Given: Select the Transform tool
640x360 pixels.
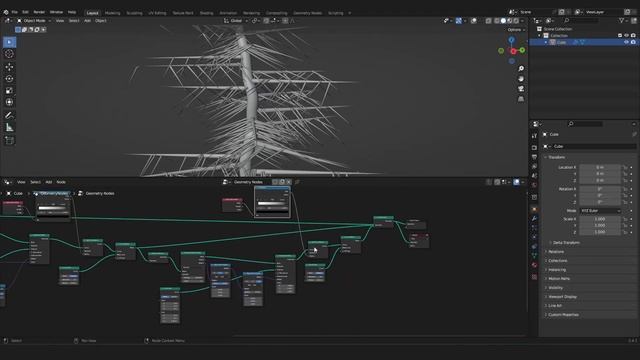Looking at the screenshot, I should (9, 102).
